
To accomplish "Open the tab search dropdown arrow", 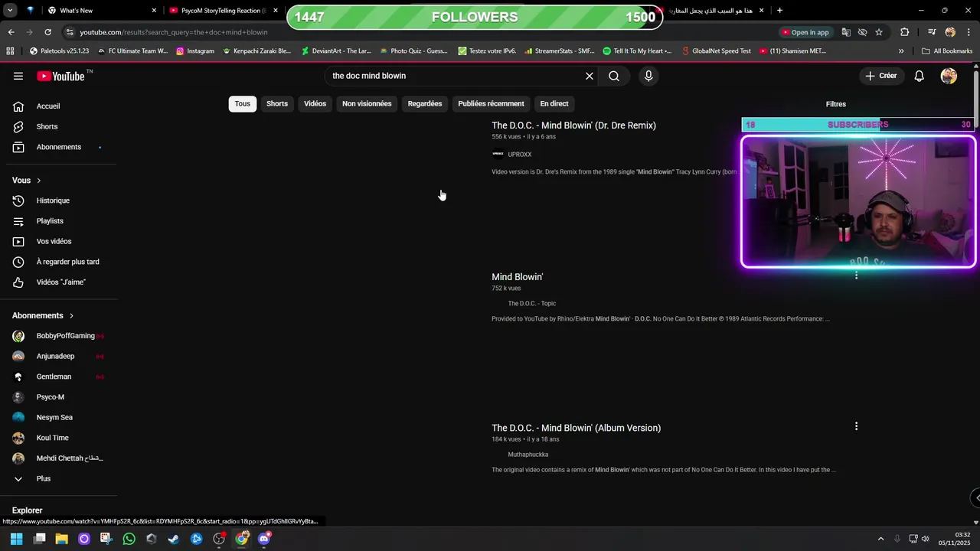I will pos(10,11).
